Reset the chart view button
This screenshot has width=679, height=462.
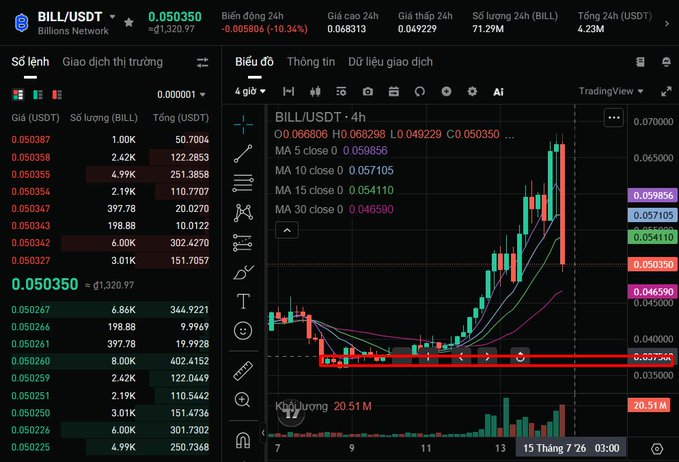[x=520, y=357]
